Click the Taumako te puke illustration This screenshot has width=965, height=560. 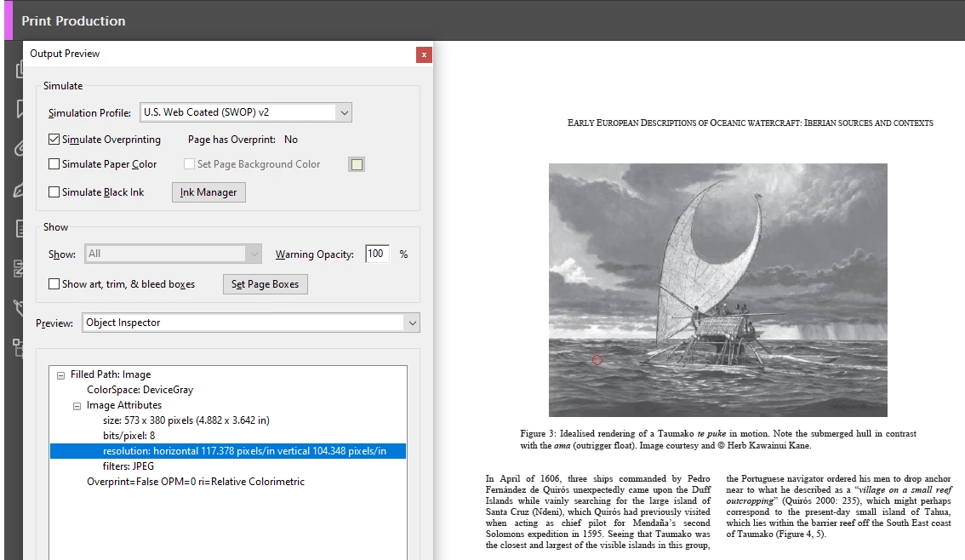(x=717, y=290)
